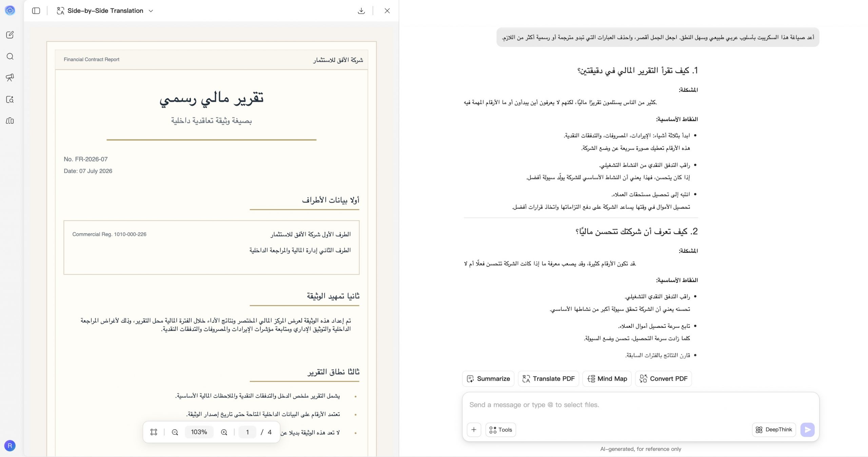Start a new chat with the edit icon
The height and width of the screenshot is (457, 868).
coord(10,35)
